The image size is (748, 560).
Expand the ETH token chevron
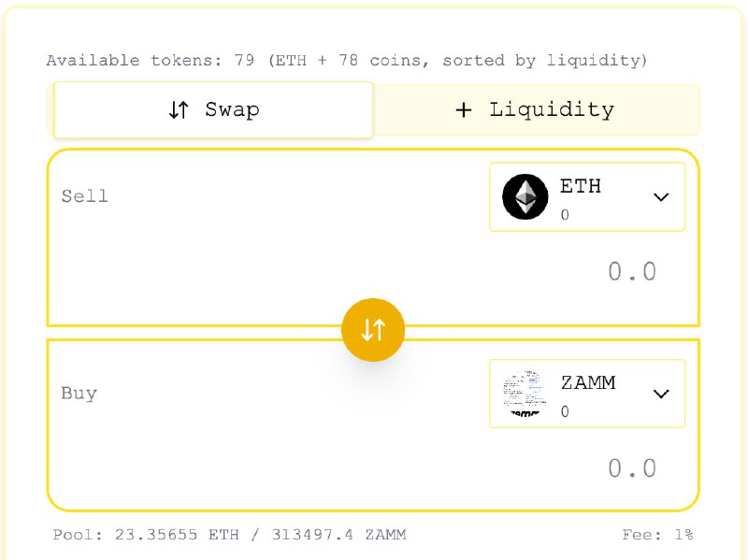[661, 197]
